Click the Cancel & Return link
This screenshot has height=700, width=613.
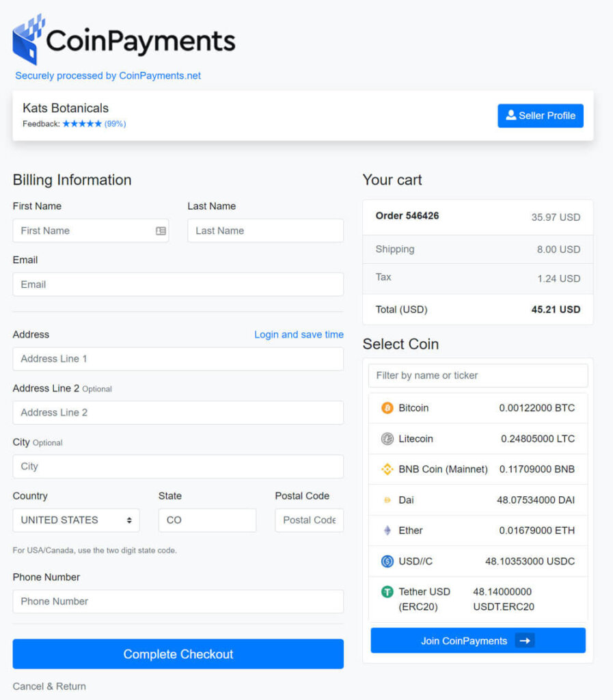[49, 686]
